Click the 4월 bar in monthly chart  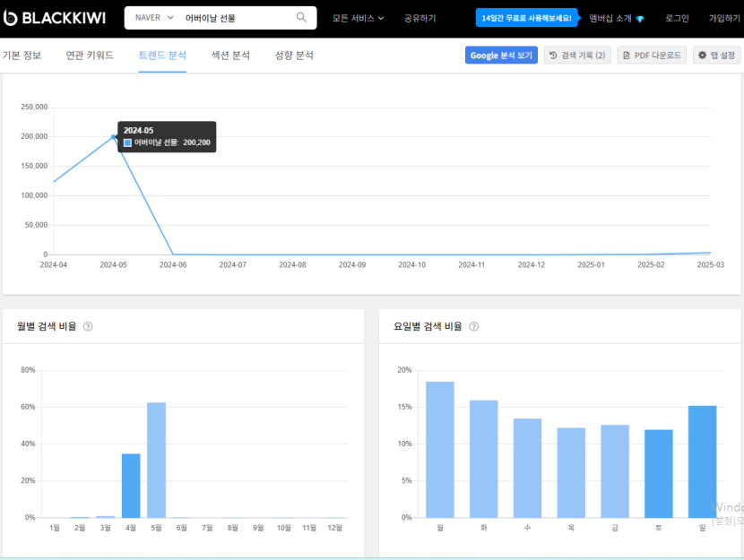131,486
